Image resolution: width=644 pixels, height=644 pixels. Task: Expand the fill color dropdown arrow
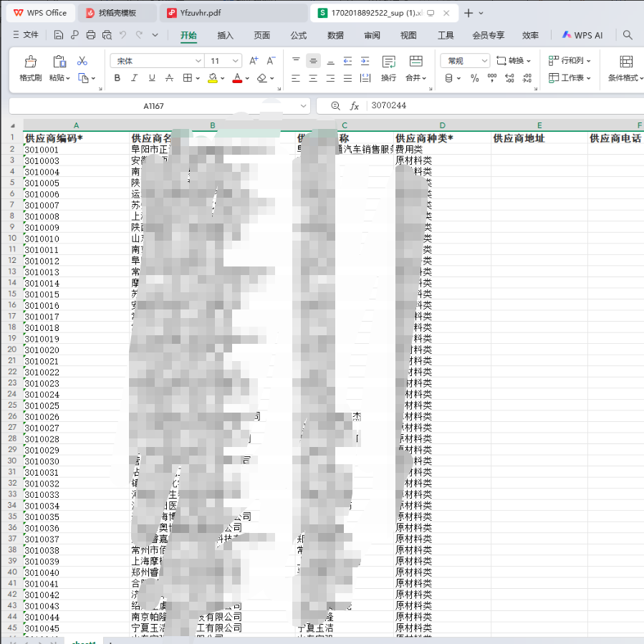[x=223, y=78]
